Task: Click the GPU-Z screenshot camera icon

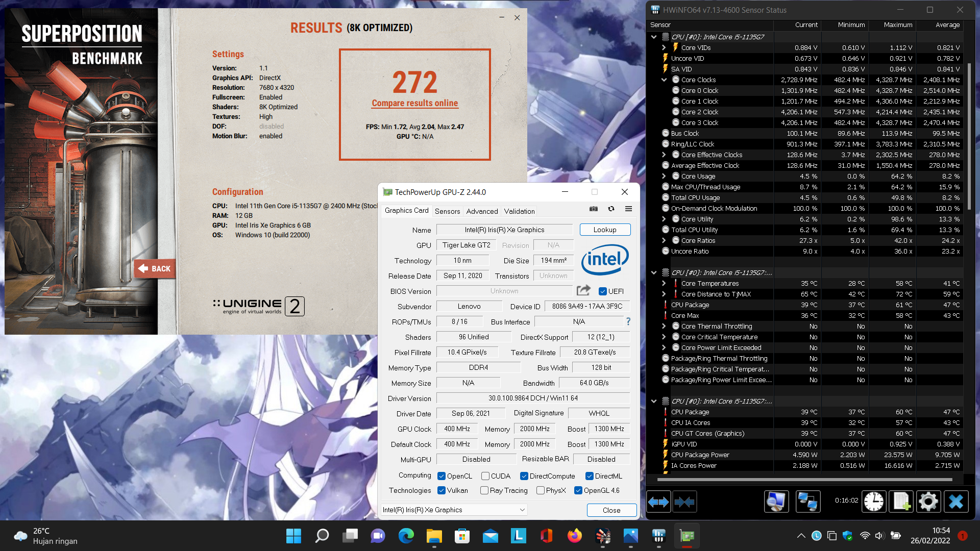Action: point(593,209)
